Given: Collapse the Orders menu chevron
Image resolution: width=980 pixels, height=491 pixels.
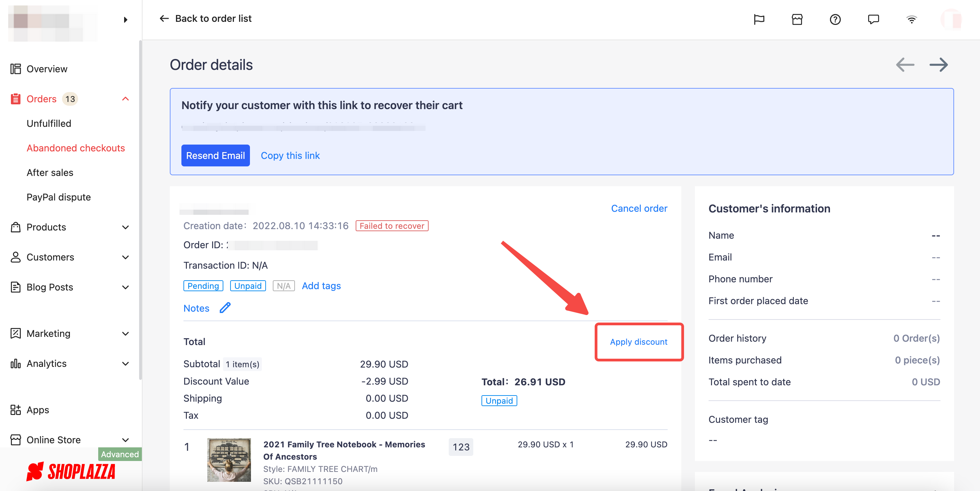Looking at the screenshot, I should 125,99.
